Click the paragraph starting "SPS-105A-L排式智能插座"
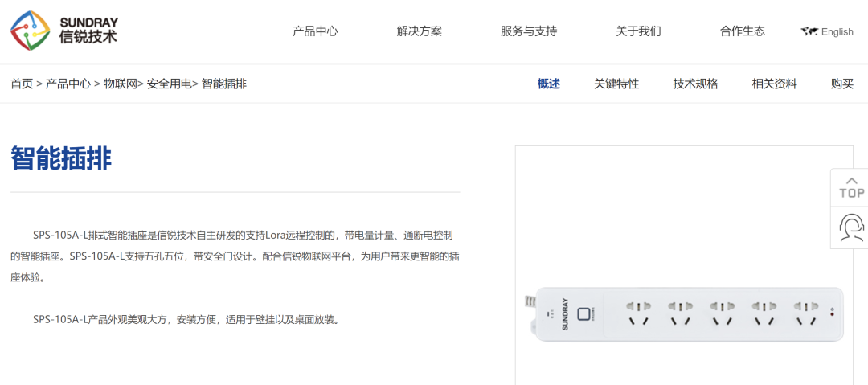Image resolution: width=868 pixels, height=385 pixels. [235, 256]
